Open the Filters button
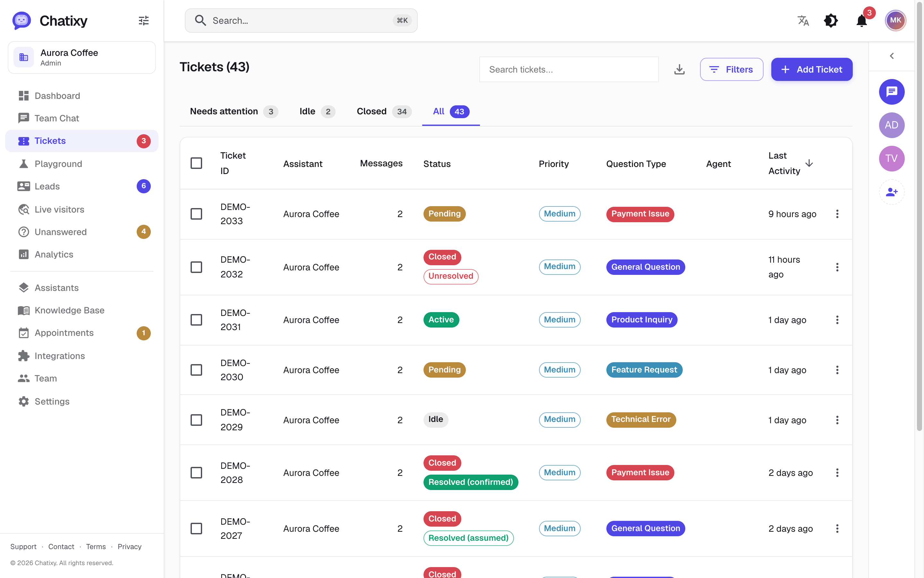Screen dimensions: 924x578 [731, 69]
